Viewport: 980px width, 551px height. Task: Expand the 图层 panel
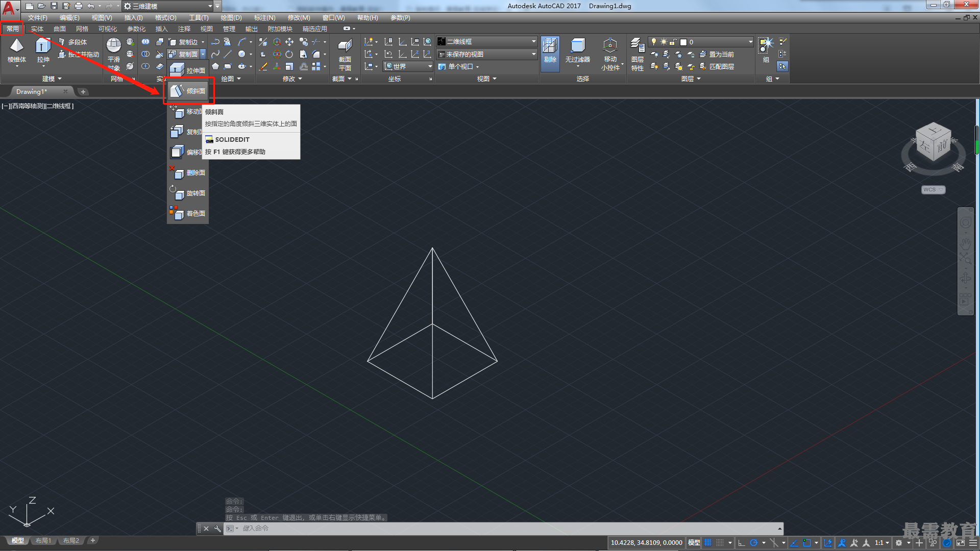tap(691, 79)
